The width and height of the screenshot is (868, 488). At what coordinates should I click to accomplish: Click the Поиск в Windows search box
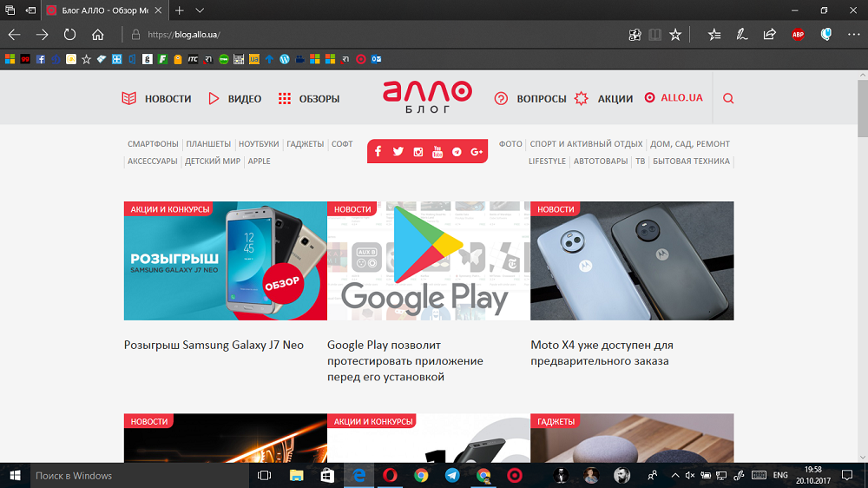140,475
